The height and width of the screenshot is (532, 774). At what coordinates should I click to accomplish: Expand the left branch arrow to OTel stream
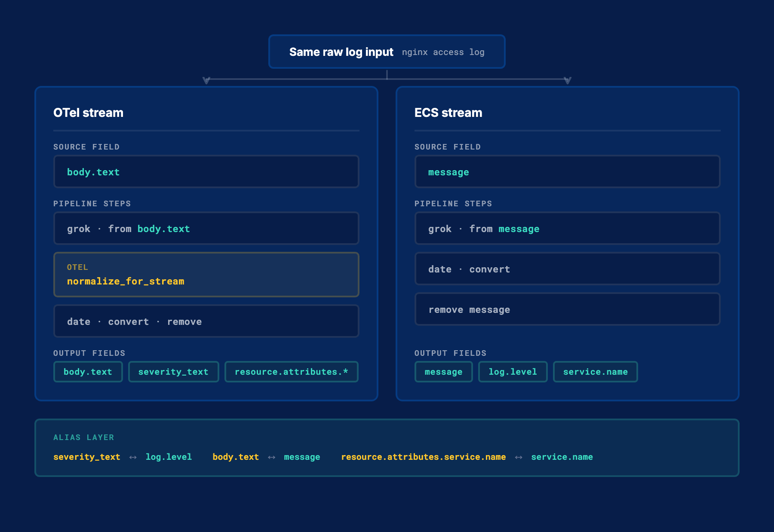pyautogui.click(x=206, y=79)
